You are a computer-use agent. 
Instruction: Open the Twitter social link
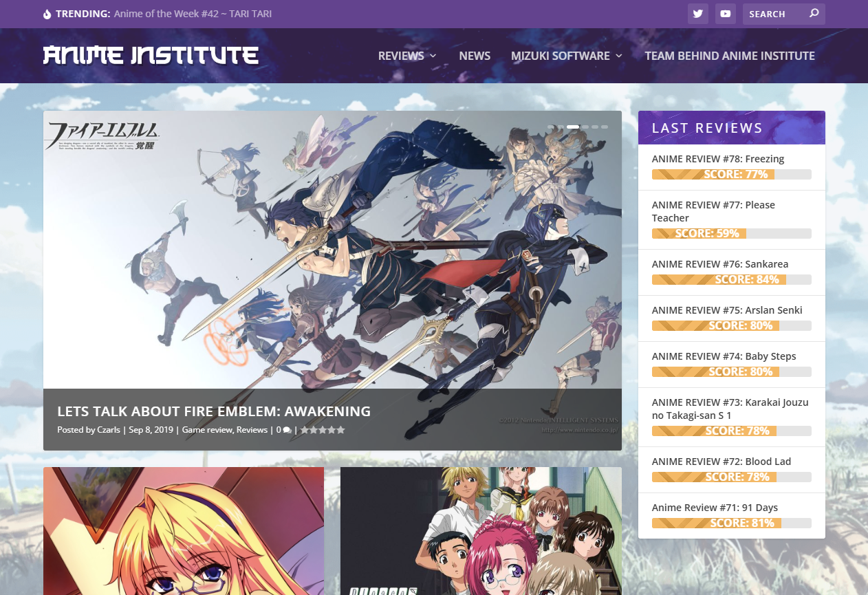coord(698,14)
